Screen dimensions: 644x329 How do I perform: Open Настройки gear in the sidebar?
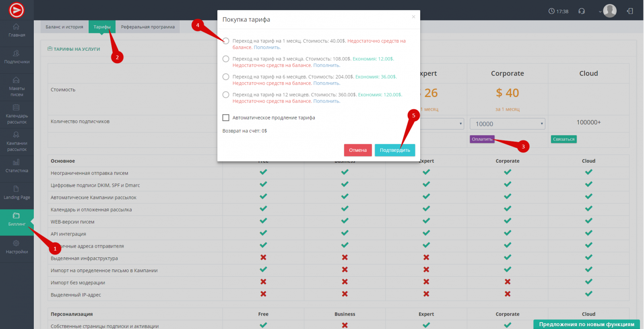pos(17,247)
